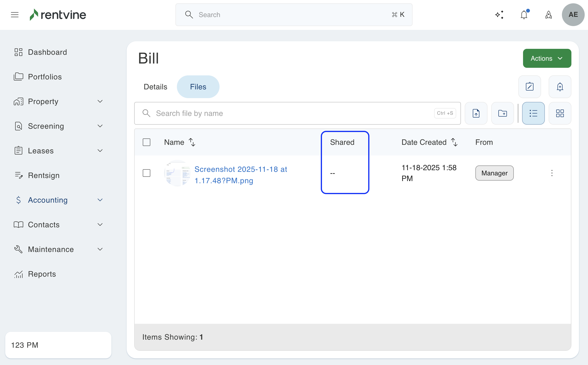Select all files checkbox in header
Viewport: 588px width, 365px height.
146,142
